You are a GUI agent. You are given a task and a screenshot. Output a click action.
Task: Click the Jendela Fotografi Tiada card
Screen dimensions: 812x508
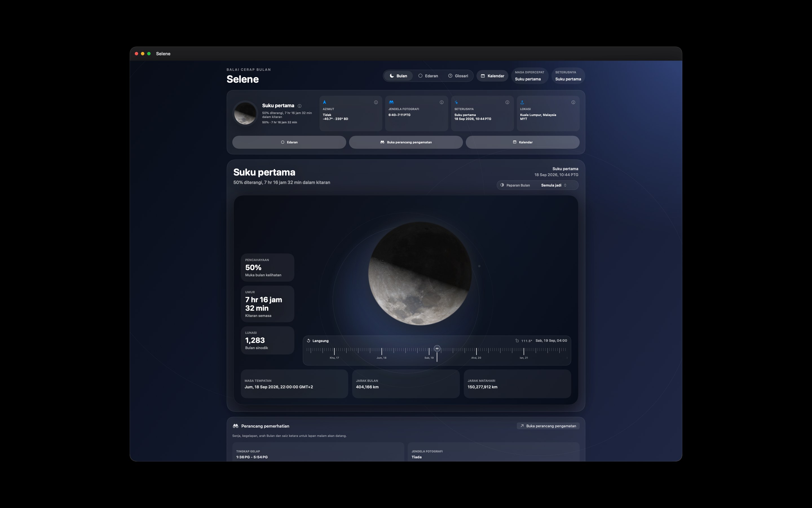coord(494,452)
